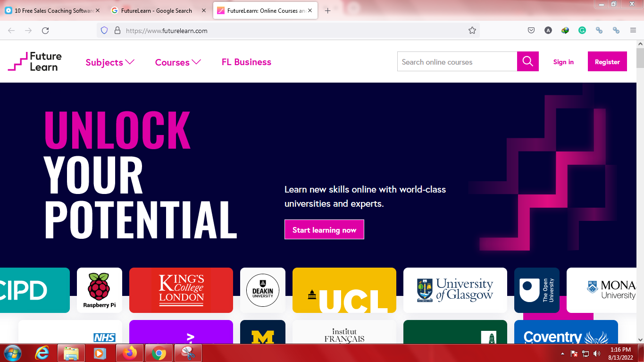
Task: Bookmark this page with the star icon
Action: tap(472, 30)
